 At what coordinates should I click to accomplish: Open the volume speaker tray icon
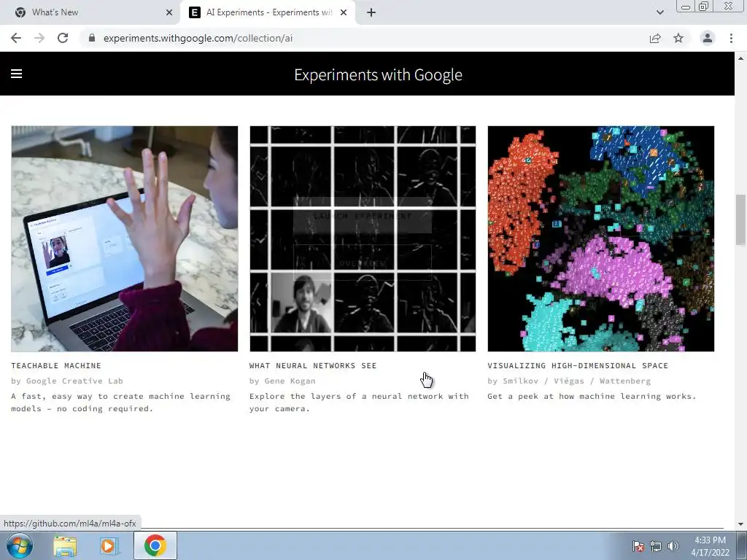click(673, 546)
